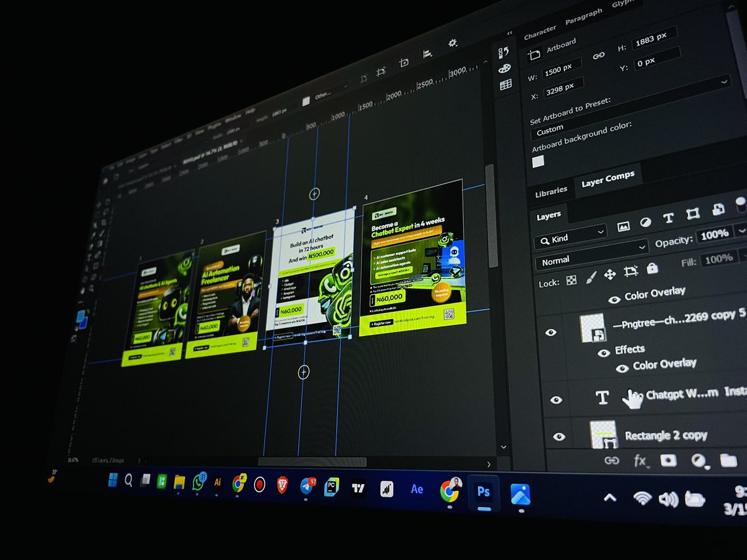The width and height of the screenshot is (747, 560).
Task: Collapse the panel dock with the double-arrow icon
Action: (510, 33)
